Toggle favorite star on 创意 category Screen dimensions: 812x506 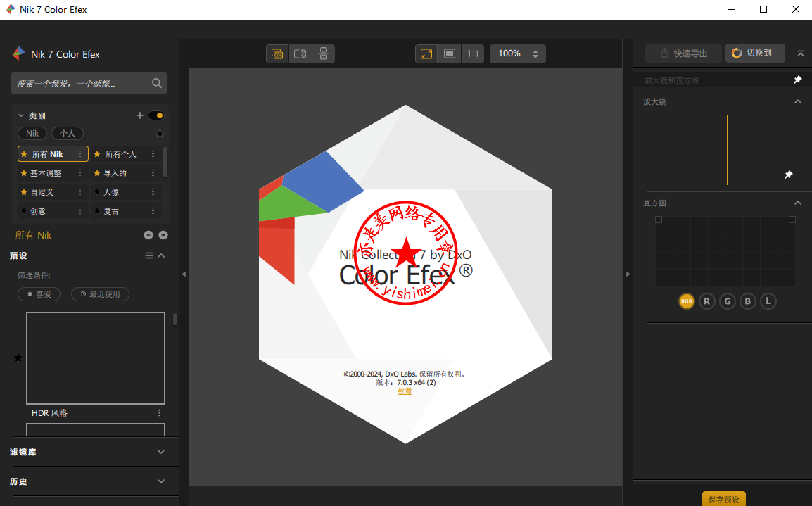point(24,211)
